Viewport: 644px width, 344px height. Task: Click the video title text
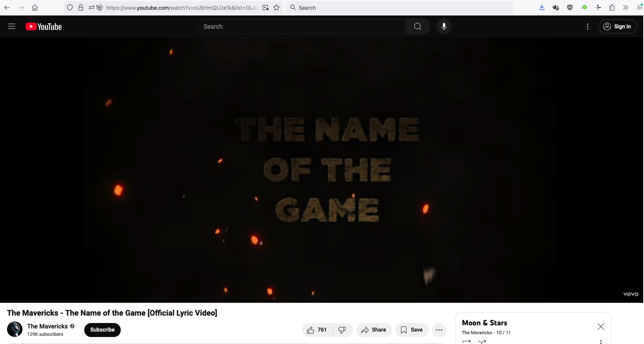112,313
